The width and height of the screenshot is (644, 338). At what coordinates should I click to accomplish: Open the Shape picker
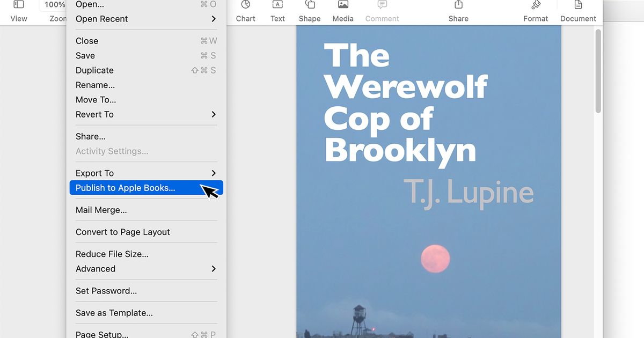click(310, 5)
